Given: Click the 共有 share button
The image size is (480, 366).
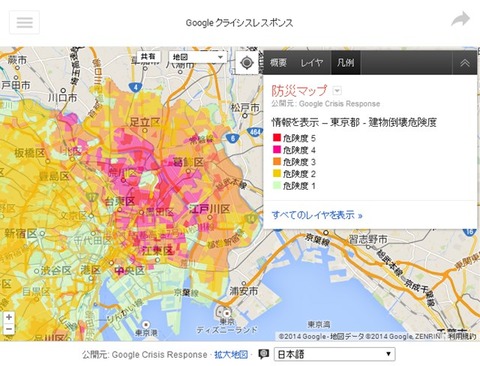Looking at the screenshot, I should pyautogui.click(x=148, y=57).
